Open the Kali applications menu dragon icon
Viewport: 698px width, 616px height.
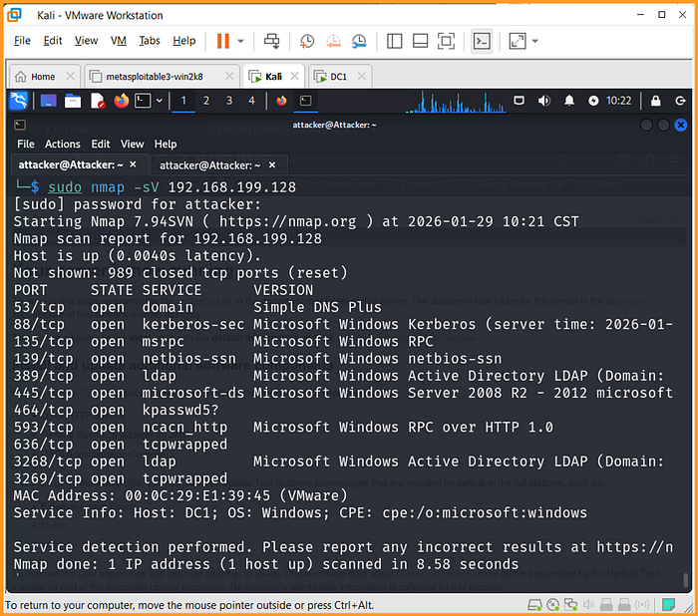(19, 101)
